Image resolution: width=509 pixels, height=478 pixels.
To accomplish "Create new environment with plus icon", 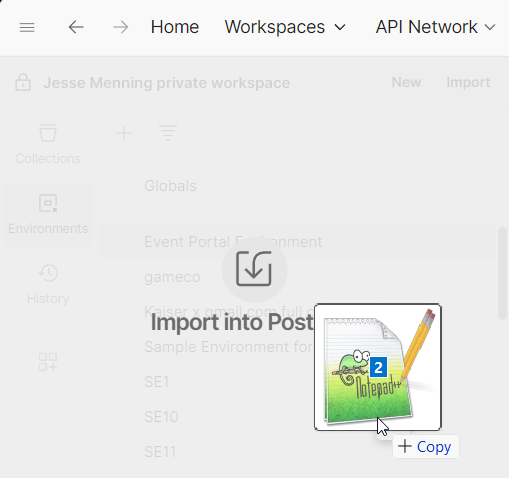I will (x=124, y=134).
